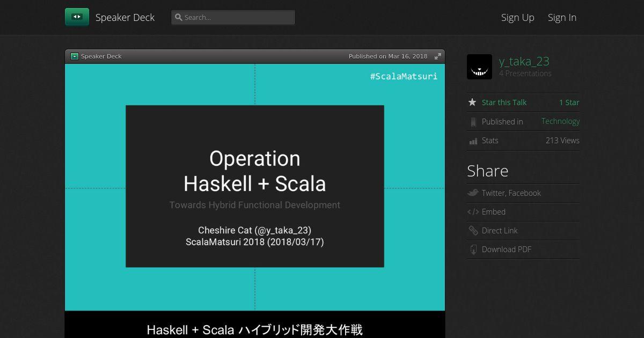Click the 4 Presentations text
This screenshot has width=644, height=338.
pos(525,74)
